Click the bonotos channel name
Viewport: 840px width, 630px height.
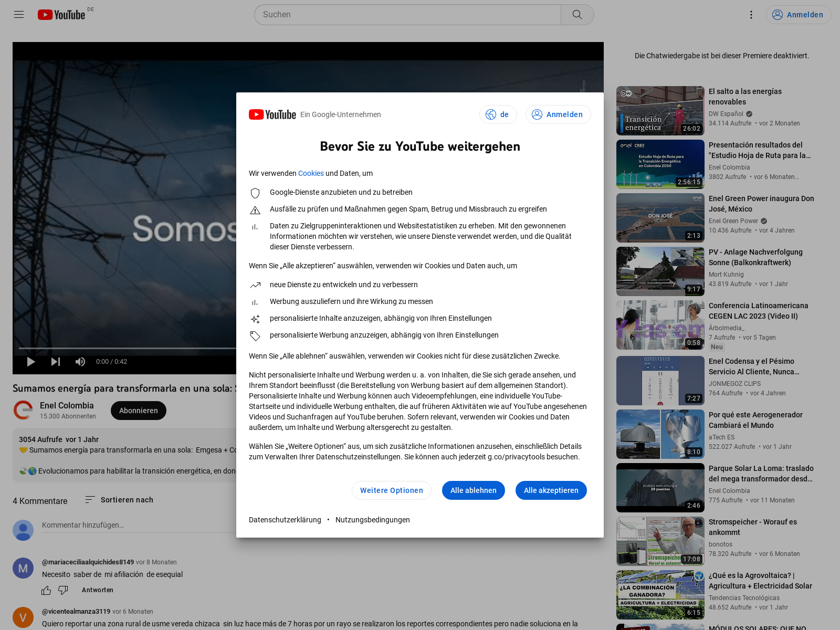[x=720, y=544]
